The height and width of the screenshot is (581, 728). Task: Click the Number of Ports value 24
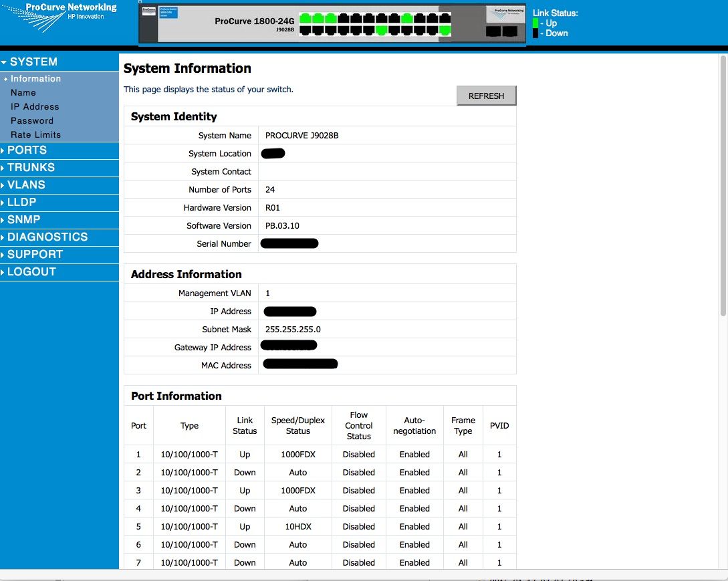(x=270, y=189)
